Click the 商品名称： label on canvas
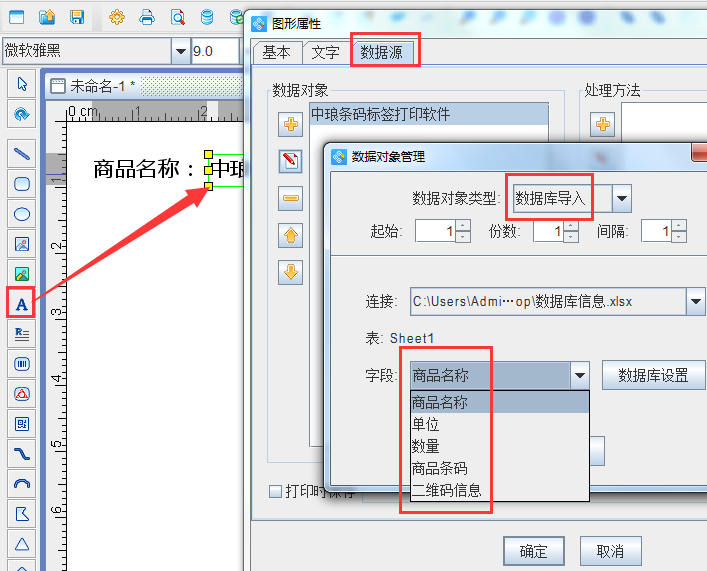The width and height of the screenshot is (707, 571). click(144, 169)
